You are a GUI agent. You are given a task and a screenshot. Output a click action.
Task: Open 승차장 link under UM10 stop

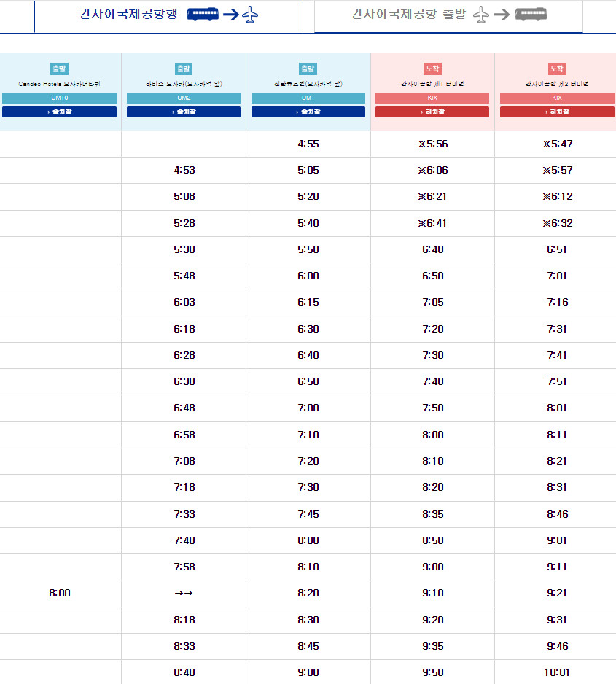tap(59, 112)
